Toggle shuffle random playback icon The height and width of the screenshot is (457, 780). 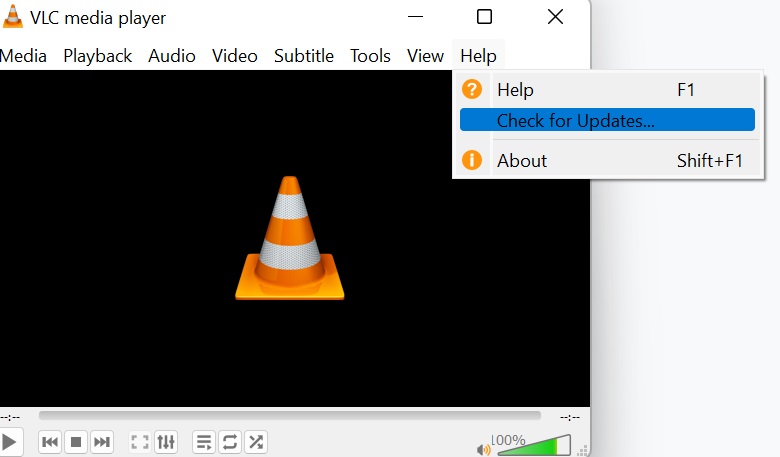pyautogui.click(x=256, y=442)
